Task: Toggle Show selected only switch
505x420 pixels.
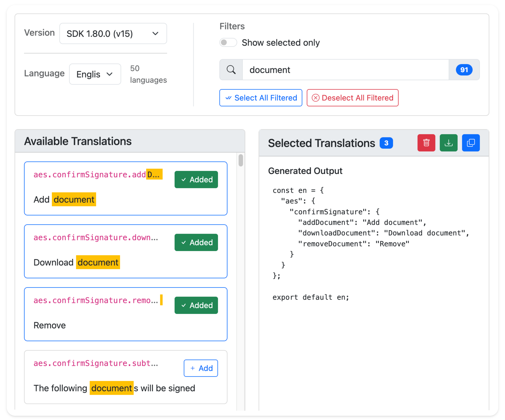Action: click(x=228, y=43)
